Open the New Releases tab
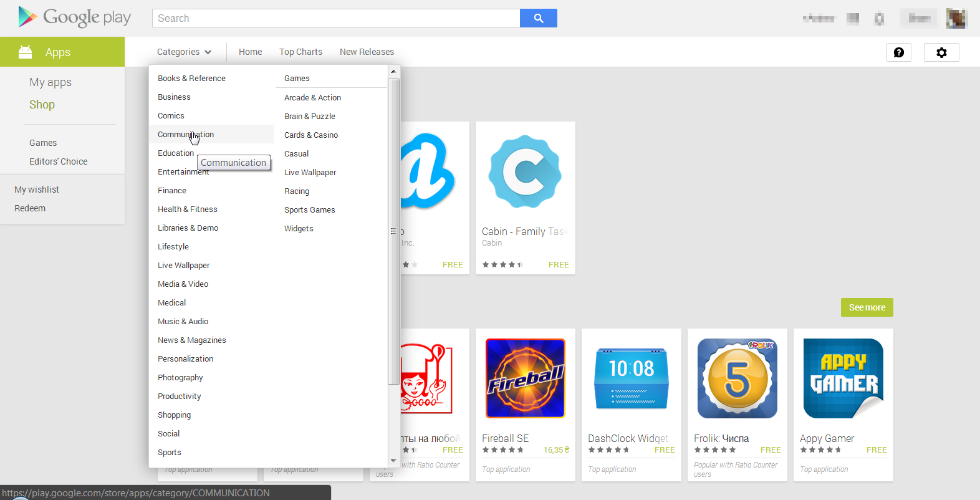Image resolution: width=980 pixels, height=500 pixels. click(367, 52)
